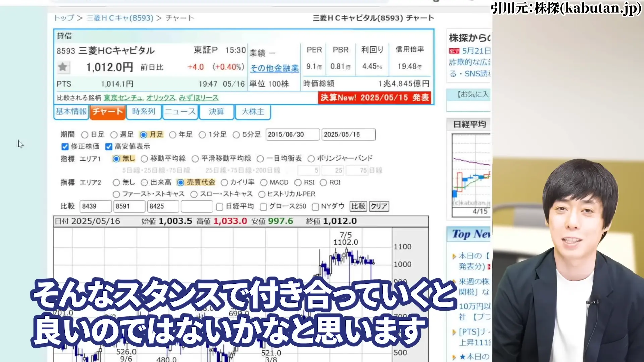Open the 時系列 tab
This screenshot has width=644, height=362.
[144, 112]
